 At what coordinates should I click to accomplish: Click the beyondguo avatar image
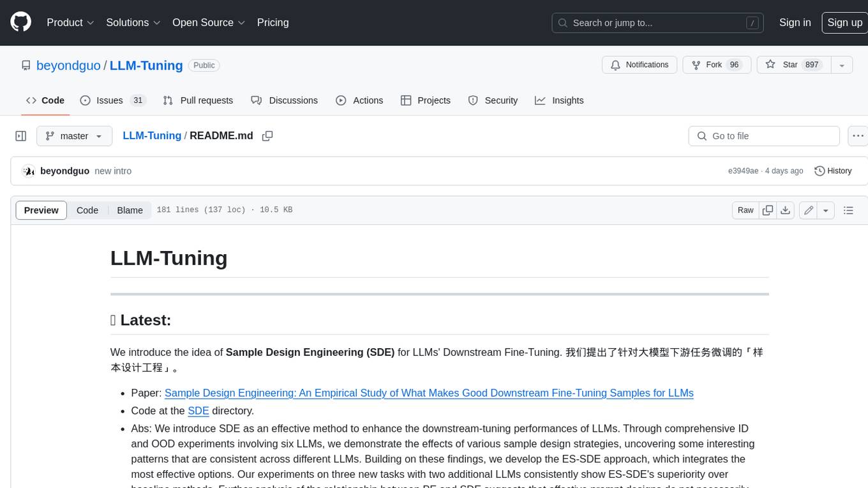point(28,171)
